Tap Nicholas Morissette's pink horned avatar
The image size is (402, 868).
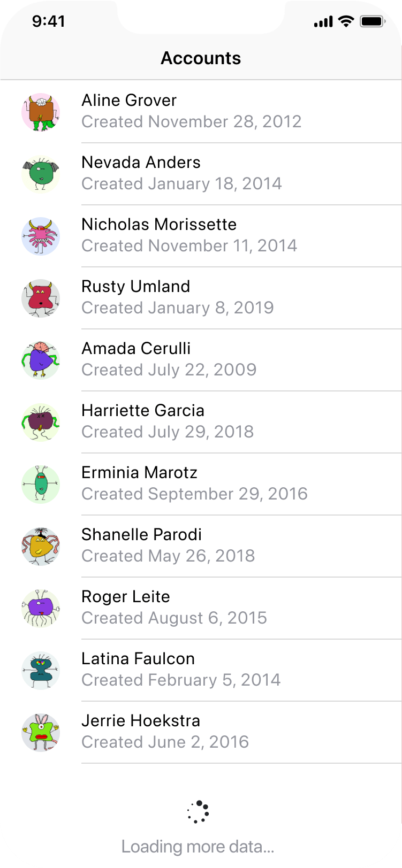coord(41,236)
